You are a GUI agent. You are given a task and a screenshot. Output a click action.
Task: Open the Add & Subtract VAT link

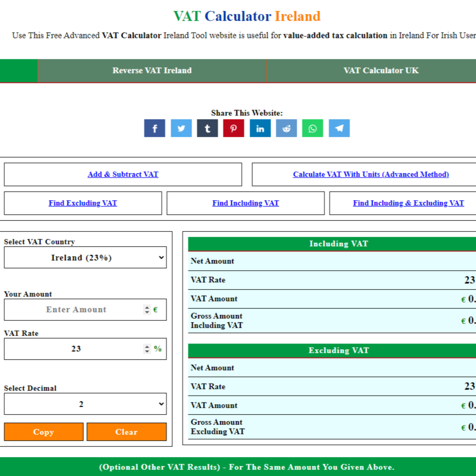click(123, 174)
